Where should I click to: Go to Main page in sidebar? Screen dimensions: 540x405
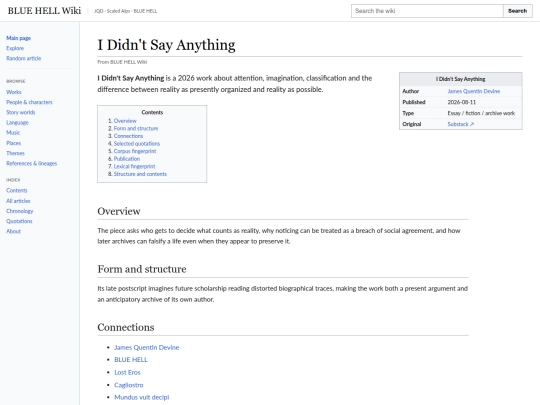[19, 38]
